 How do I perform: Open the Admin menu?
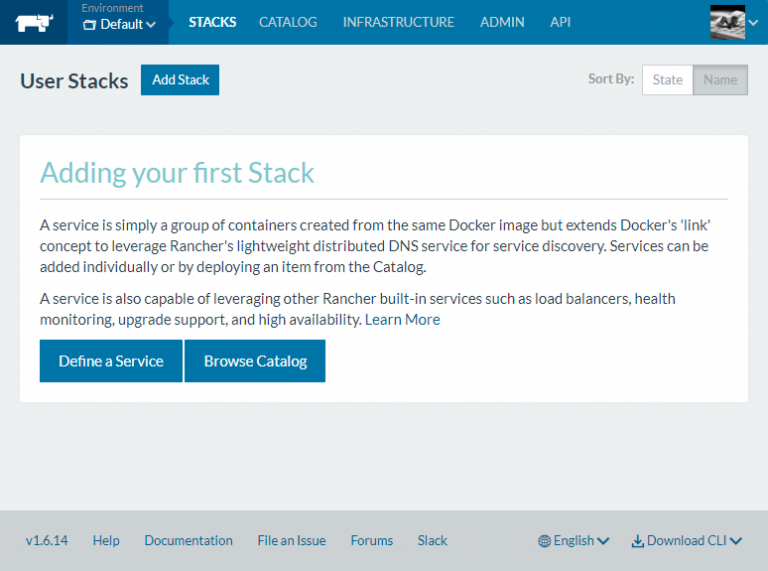pyautogui.click(x=502, y=22)
